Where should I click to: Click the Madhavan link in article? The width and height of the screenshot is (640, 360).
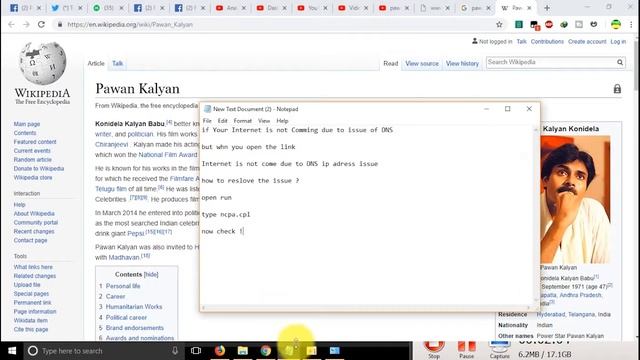pyautogui.click(x=124, y=258)
